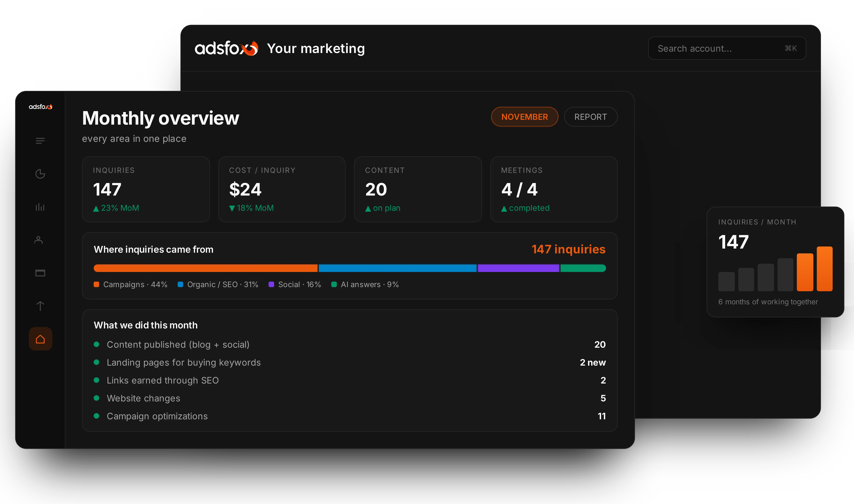Click the purple Social bar segment
854x504 pixels.
coord(518,268)
